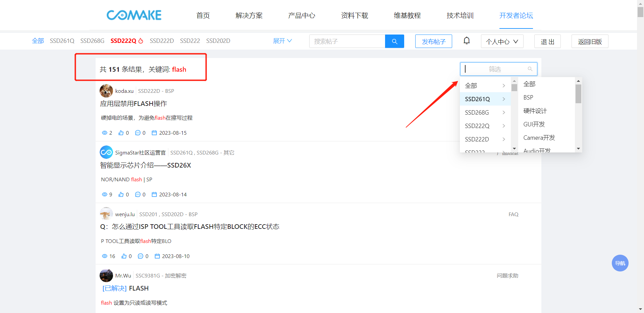Click the COMAKE logo
This screenshot has width=644, height=313.
134,15
